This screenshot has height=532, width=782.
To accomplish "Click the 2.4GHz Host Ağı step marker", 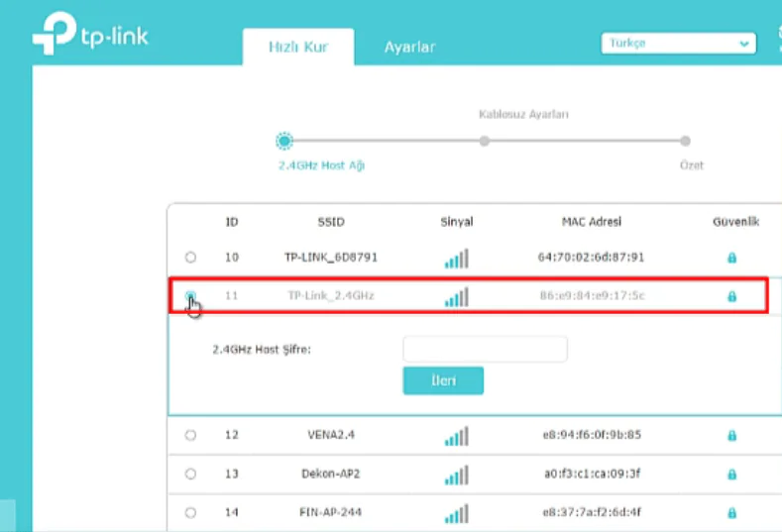I will coord(284,141).
